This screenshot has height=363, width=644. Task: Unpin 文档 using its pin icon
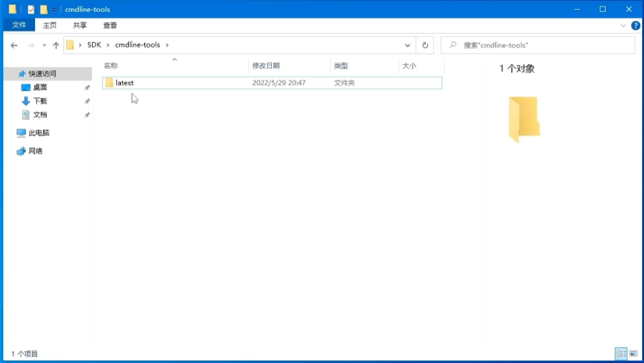[x=87, y=115]
